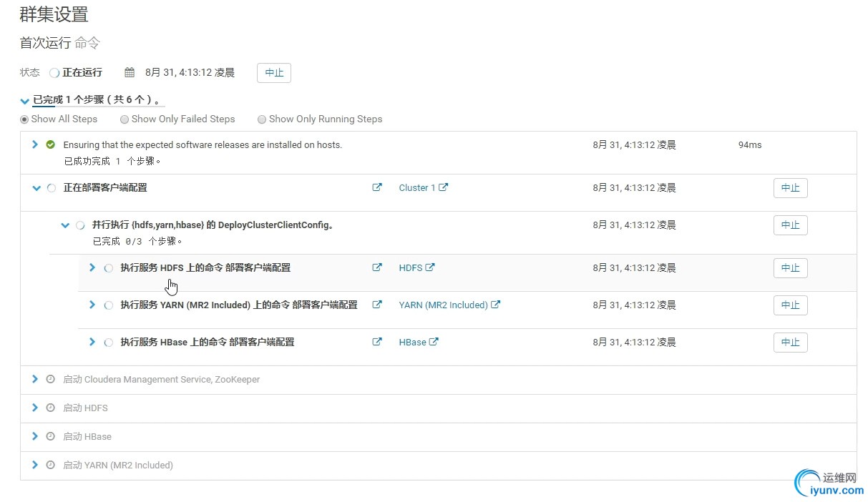Click spinner icon of 并行执行 DeployClusterClientConfig step
The image size is (868, 502).
79,225
